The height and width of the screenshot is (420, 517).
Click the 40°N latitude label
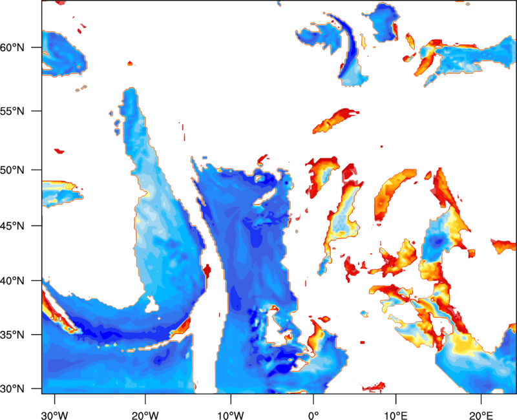click(x=12, y=281)
